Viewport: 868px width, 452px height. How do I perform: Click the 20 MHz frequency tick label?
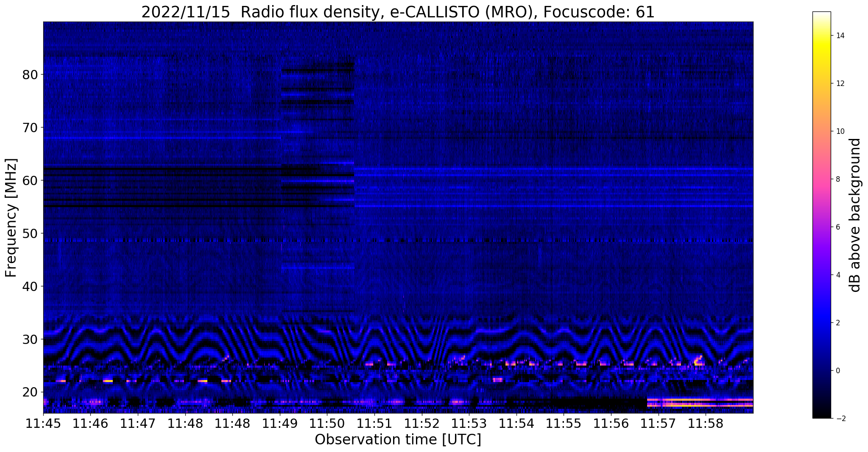coord(30,392)
